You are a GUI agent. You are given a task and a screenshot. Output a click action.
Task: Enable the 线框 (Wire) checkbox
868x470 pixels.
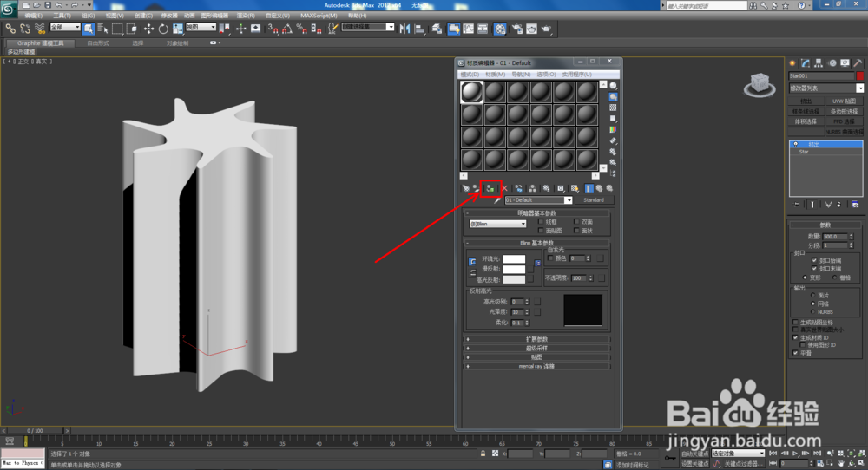point(542,222)
